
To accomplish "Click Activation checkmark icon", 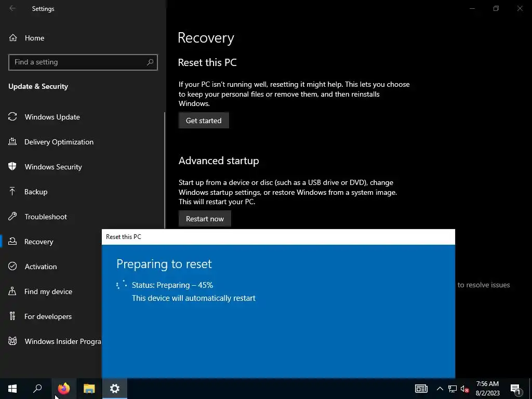I will 12,266.
